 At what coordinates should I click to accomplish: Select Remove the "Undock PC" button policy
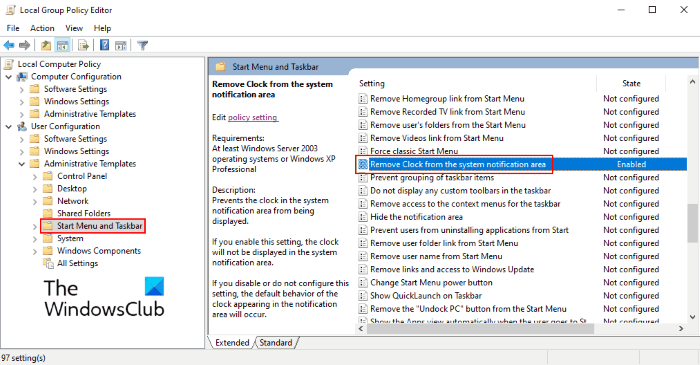coord(468,309)
